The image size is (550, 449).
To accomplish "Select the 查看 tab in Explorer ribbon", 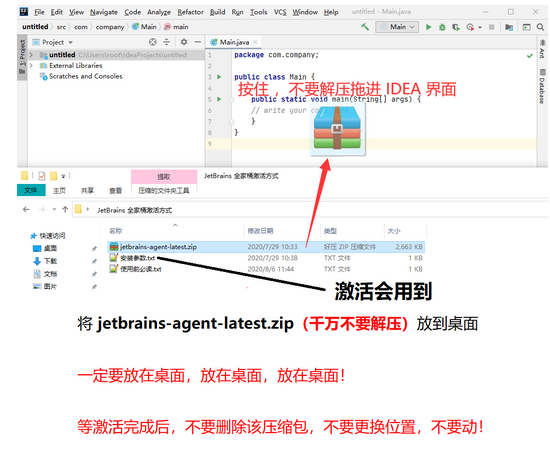I will click(x=115, y=190).
